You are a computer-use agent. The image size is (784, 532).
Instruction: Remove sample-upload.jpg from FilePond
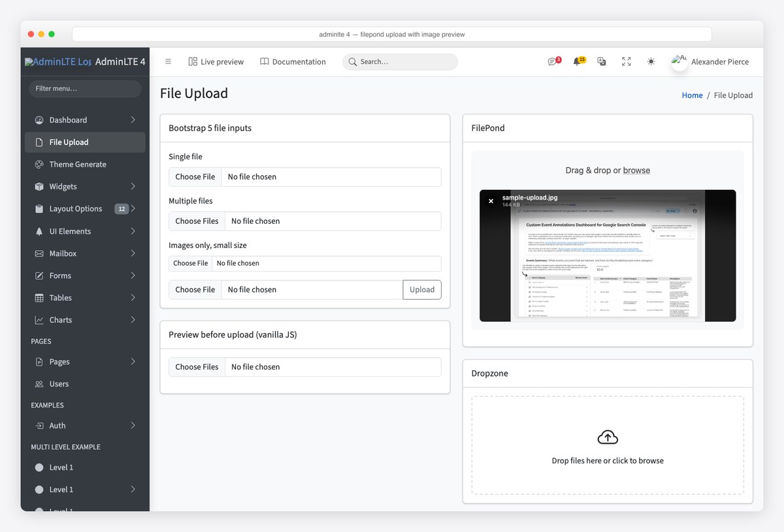(x=491, y=201)
